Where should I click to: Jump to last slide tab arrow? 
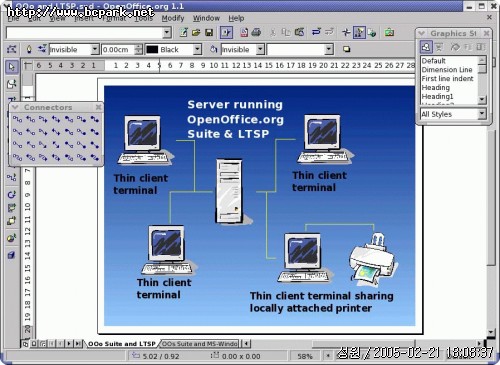[78, 344]
